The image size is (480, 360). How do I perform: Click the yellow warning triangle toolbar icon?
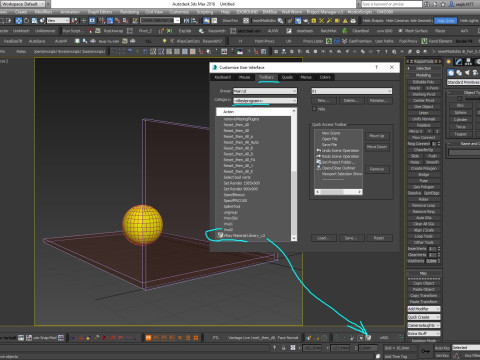click(345, 21)
